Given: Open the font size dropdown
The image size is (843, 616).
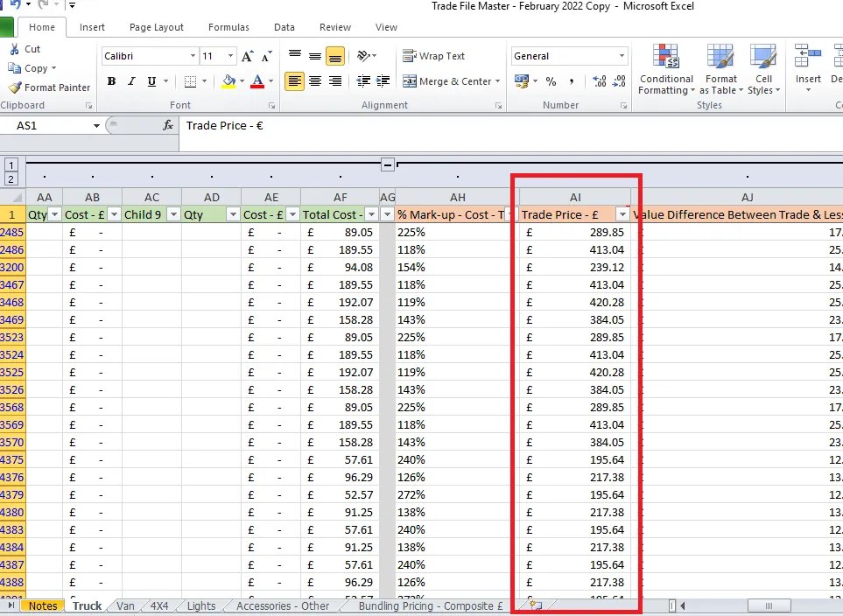Looking at the screenshot, I should point(230,56).
